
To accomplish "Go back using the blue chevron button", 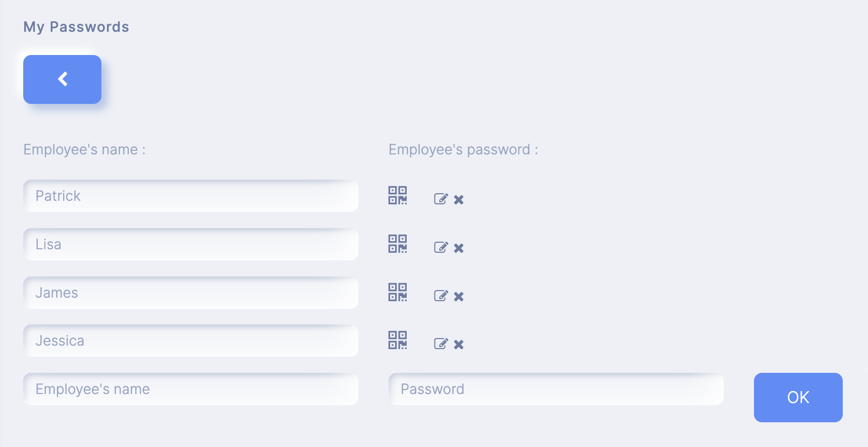I will tap(62, 79).
